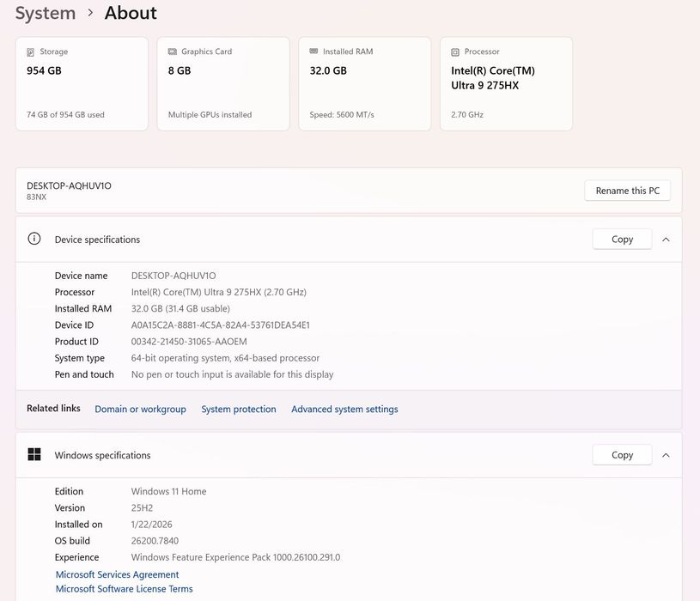Click Product ID value 00342-21450-31065-AAOEM
This screenshot has height=601, width=700.
point(189,342)
